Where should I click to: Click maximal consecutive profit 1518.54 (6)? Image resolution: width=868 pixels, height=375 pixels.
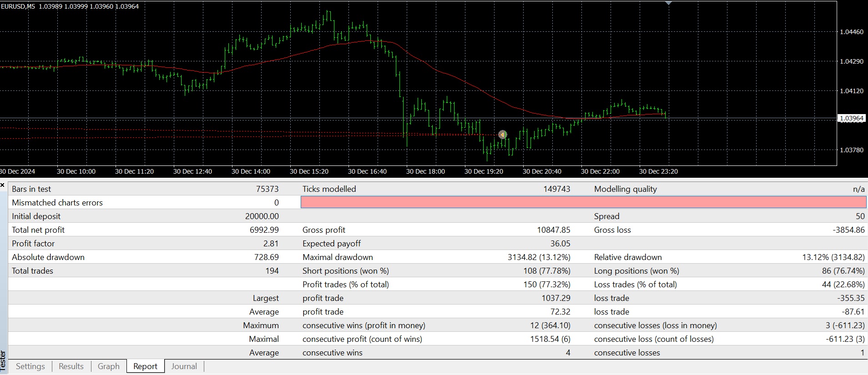[550, 339]
